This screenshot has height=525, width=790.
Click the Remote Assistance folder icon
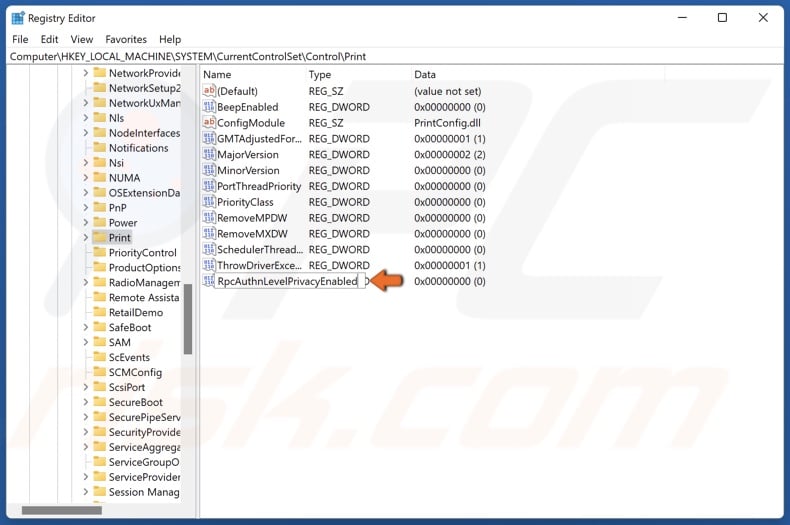(100, 297)
